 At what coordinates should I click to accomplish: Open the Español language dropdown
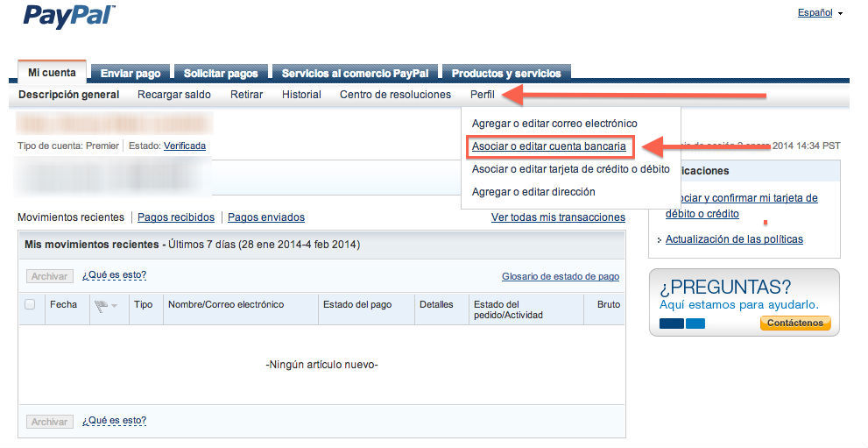(820, 13)
